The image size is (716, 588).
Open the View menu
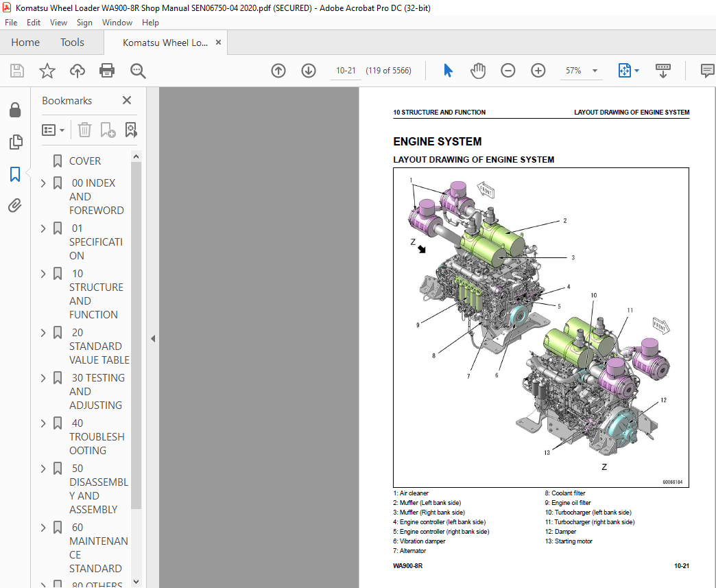point(58,23)
